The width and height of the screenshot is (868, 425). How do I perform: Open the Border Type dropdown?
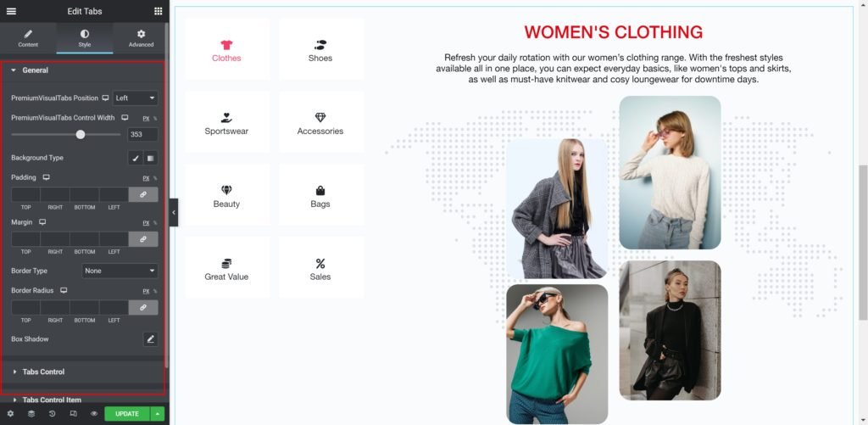[x=120, y=271]
